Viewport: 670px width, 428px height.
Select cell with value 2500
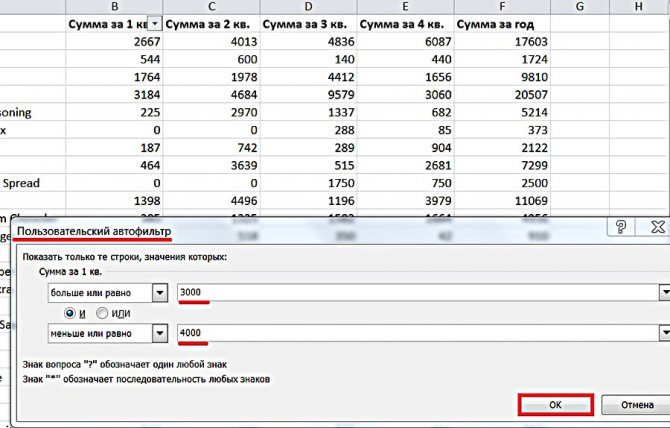pos(502,183)
